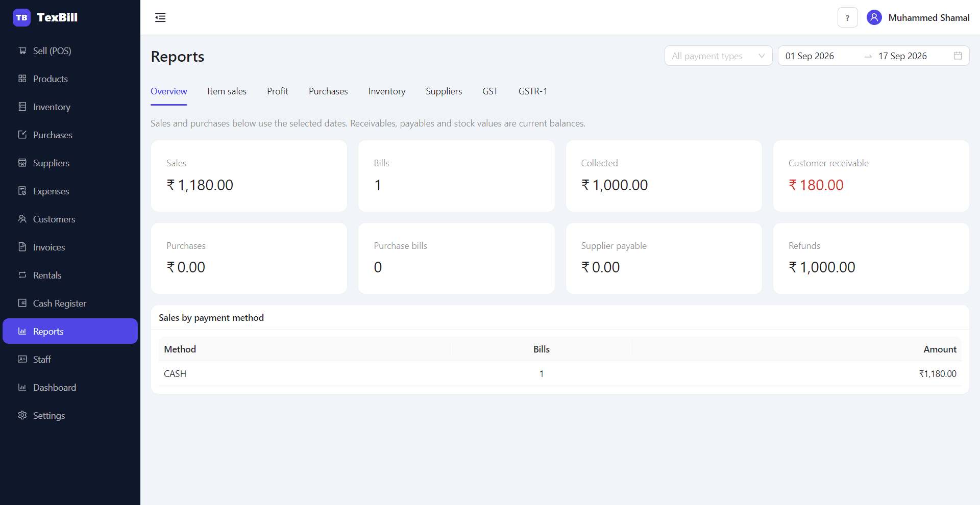Screen dimensions: 980x505
Task: Click the TexBill logo icon
Action: pyautogui.click(x=21, y=17)
